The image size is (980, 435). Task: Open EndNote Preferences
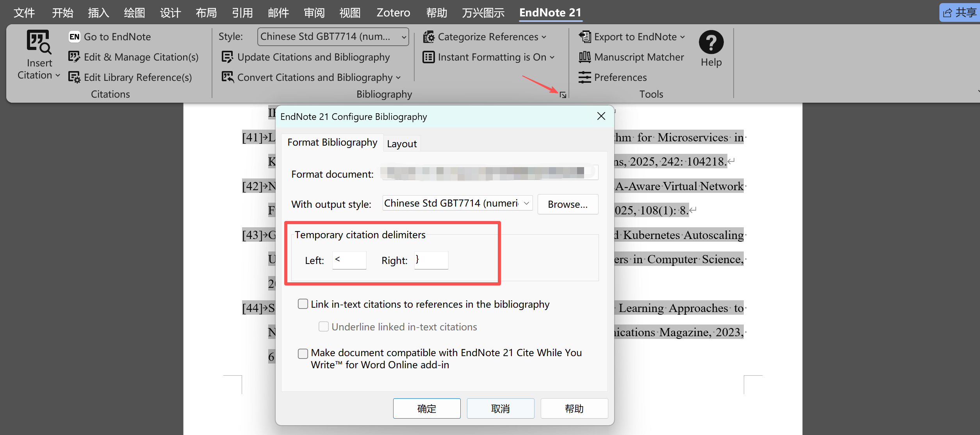point(613,77)
